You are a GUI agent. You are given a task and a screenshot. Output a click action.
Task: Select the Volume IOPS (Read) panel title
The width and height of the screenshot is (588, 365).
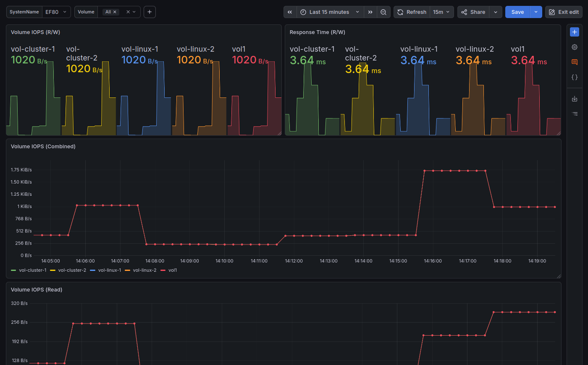37,290
